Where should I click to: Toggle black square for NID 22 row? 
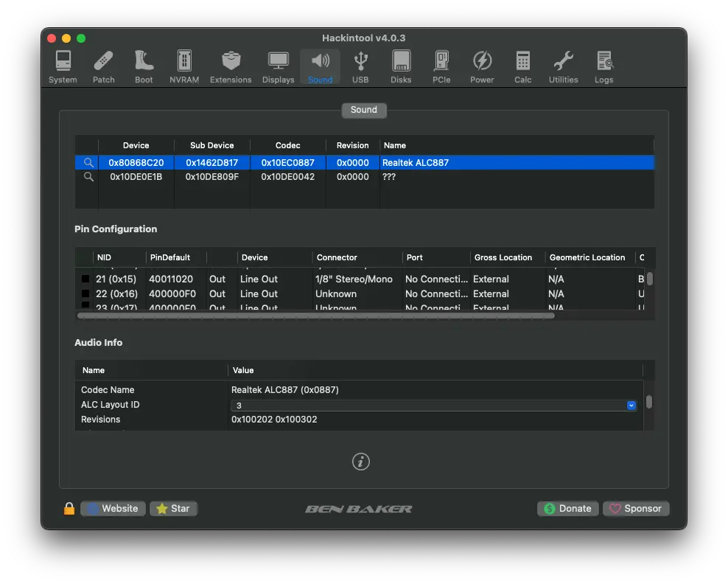85,293
